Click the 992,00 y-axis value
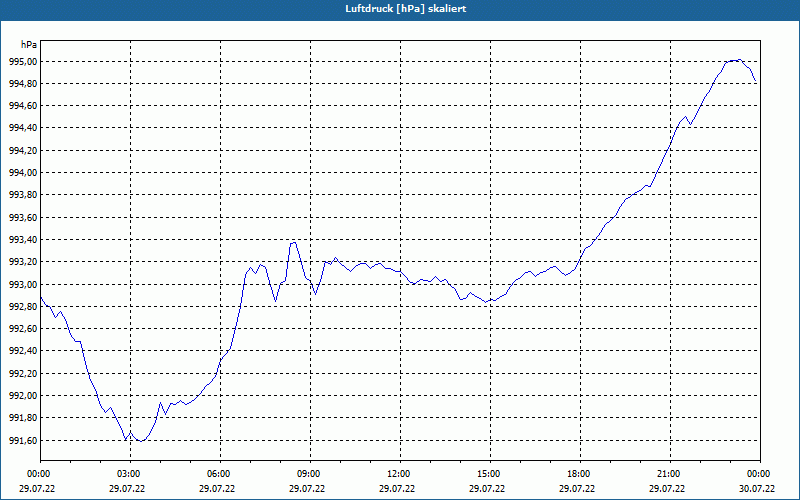This screenshot has width=800, height=500. [23, 395]
